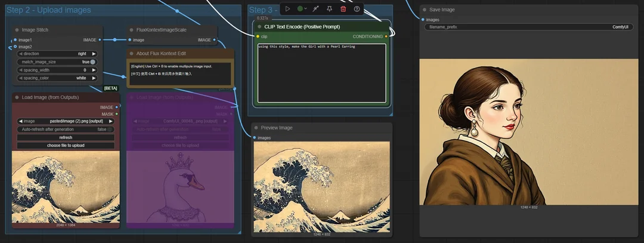Open the spacing_color combo showing 'white'

[57, 78]
